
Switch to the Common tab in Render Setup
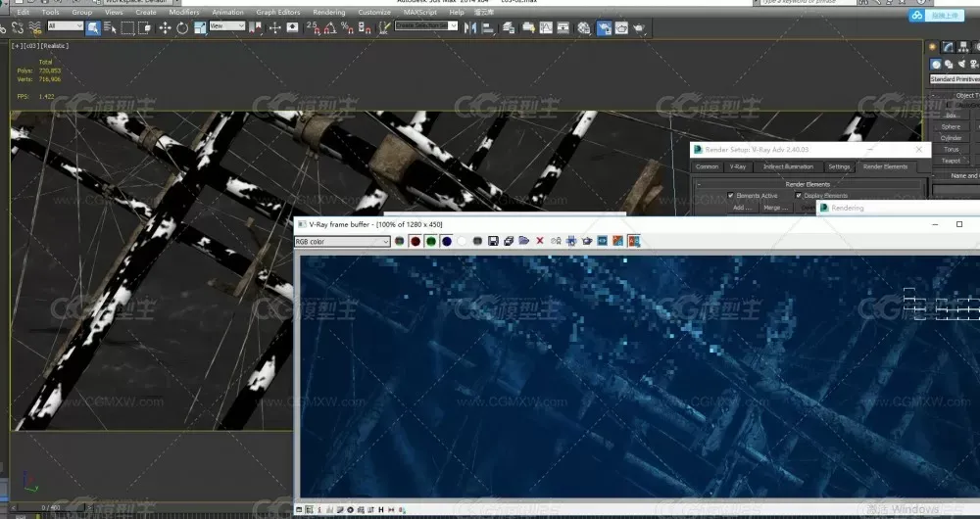(x=707, y=166)
